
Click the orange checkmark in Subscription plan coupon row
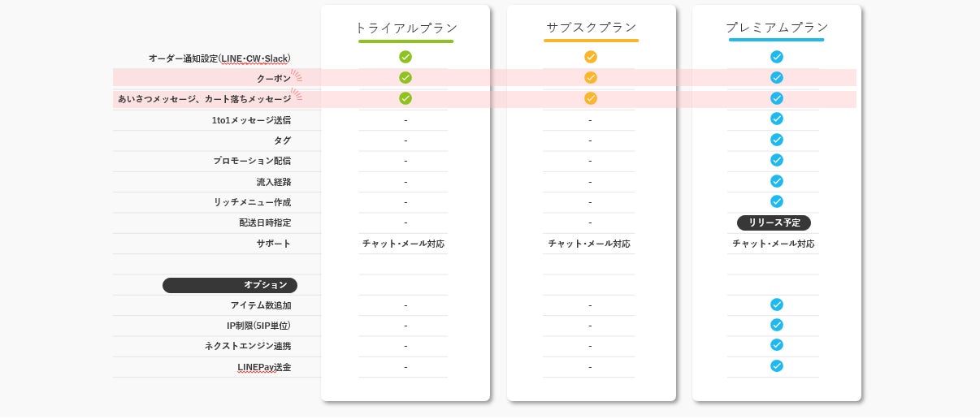pos(591,78)
